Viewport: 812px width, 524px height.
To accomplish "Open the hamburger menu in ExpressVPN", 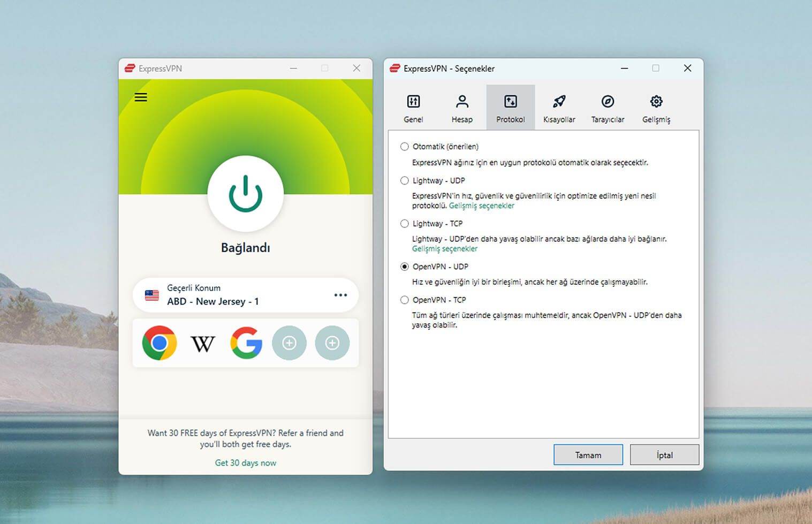I will click(141, 97).
